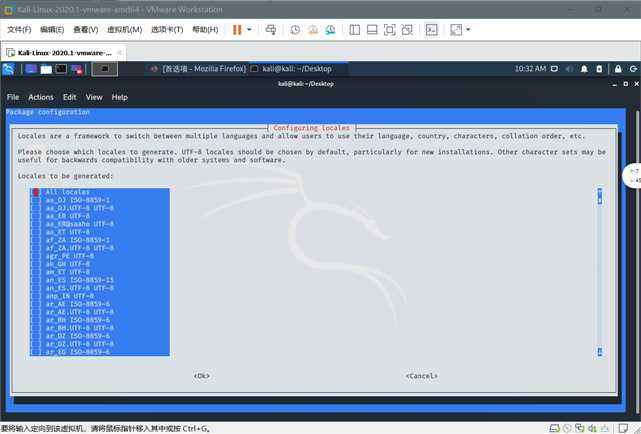
Task: Select the anp_IN UTF-8 row text
Action: 70,296
